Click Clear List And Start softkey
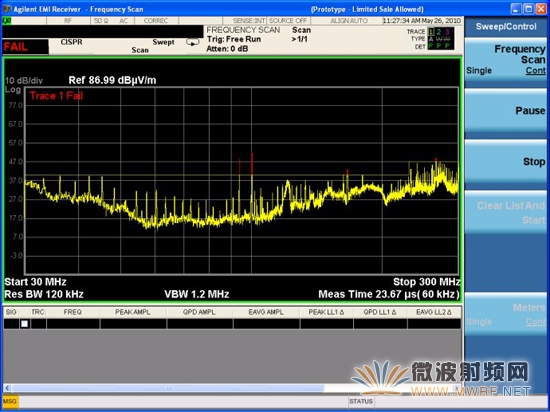Viewport: 550px width, 412px height. pos(506,213)
